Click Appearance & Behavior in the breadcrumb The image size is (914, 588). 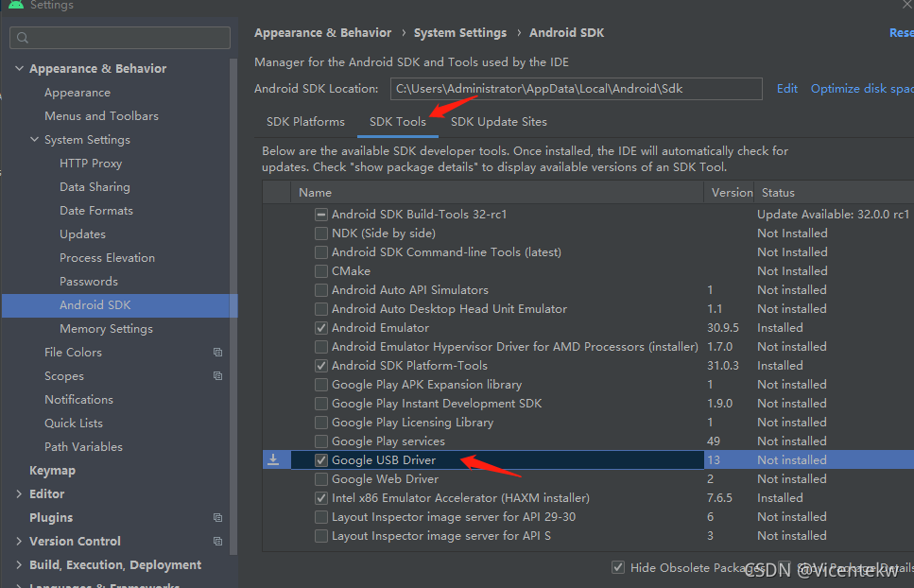coord(322,33)
